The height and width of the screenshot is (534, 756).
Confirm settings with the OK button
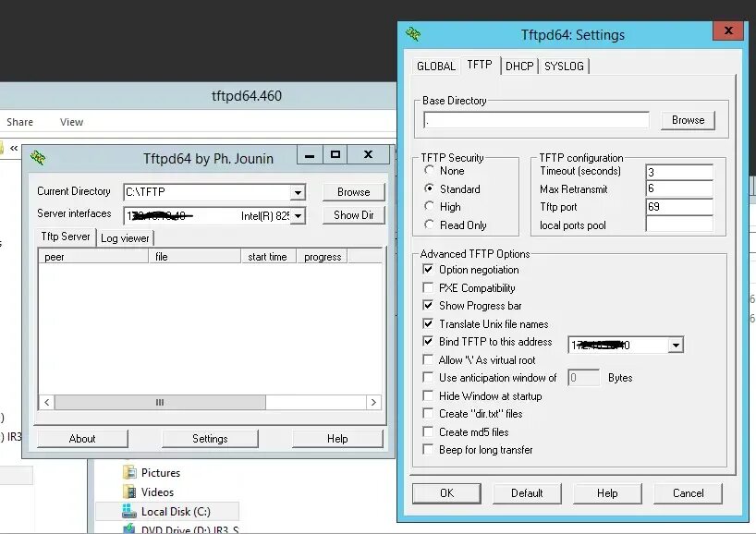point(446,493)
